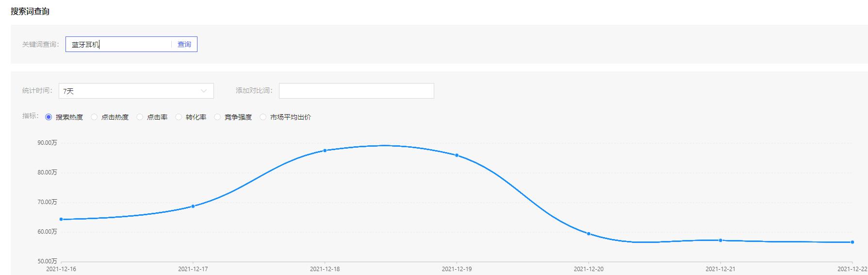Click the 2021-12-17 data point on the line

[x=193, y=206]
